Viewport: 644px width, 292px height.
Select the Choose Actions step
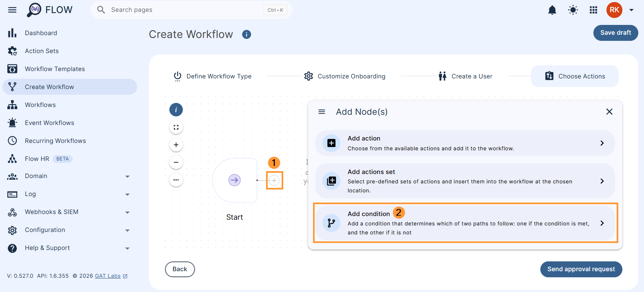pyautogui.click(x=575, y=76)
